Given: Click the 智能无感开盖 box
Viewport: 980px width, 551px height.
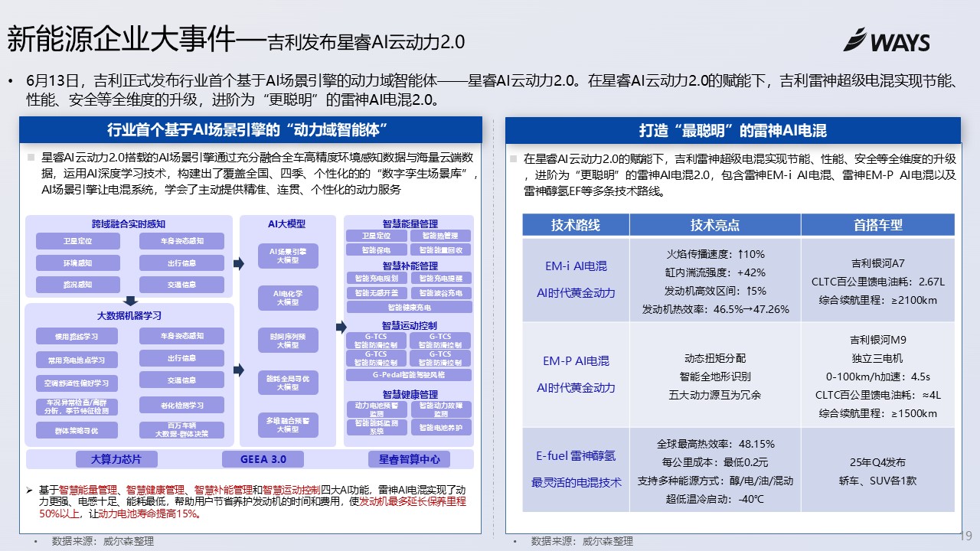Looking at the screenshot, I should pyautogui.click(x=376, y=292).
